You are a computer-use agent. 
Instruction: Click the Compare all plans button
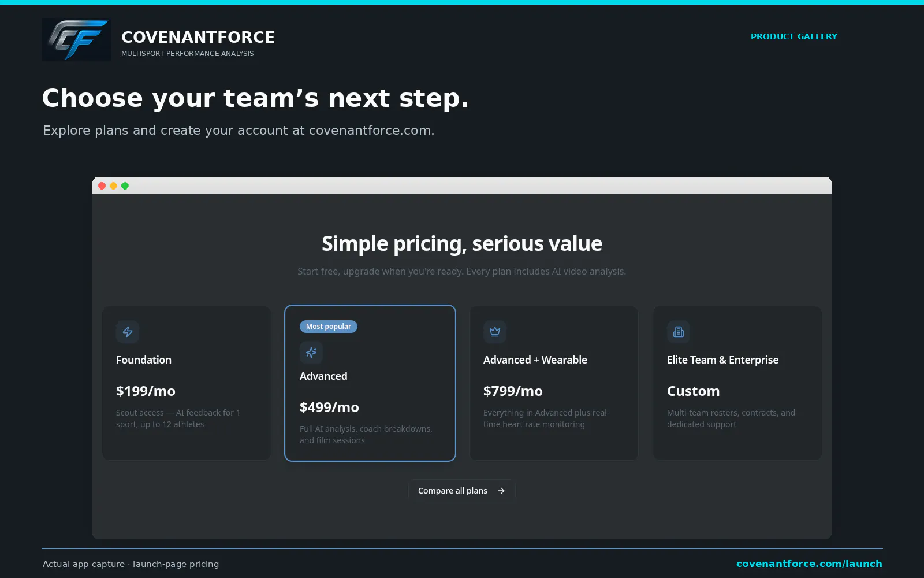[461, 491]
